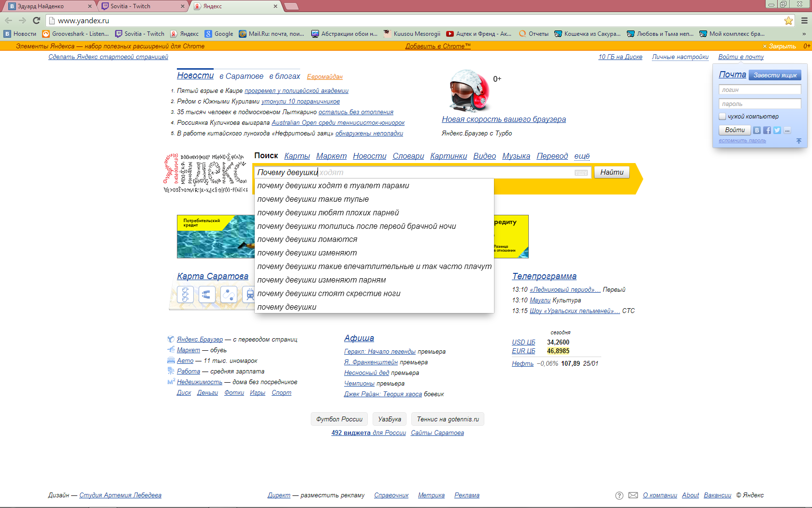
Task: Select the Перевод search tab
Action: tap(552, 156)
